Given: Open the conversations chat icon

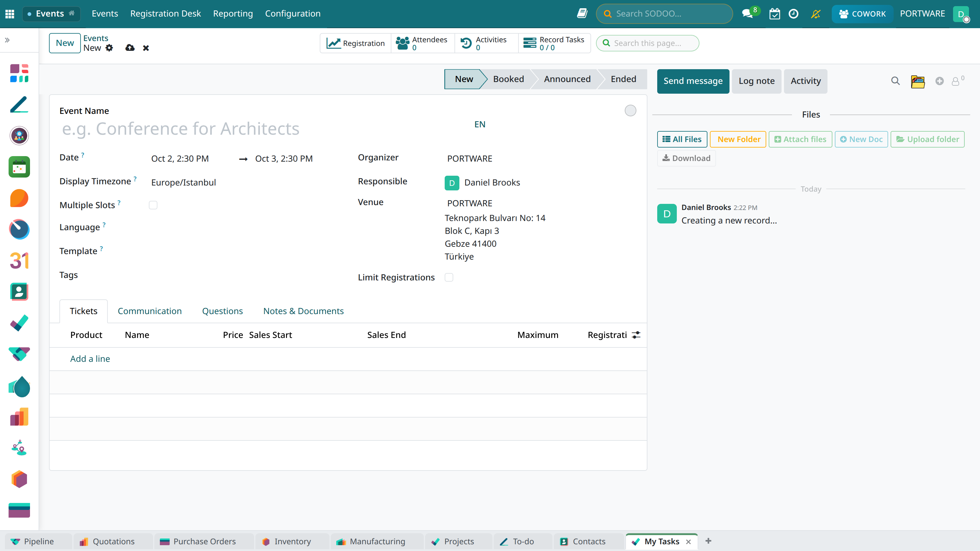Looking at the screenshot, I should [748, 14].
